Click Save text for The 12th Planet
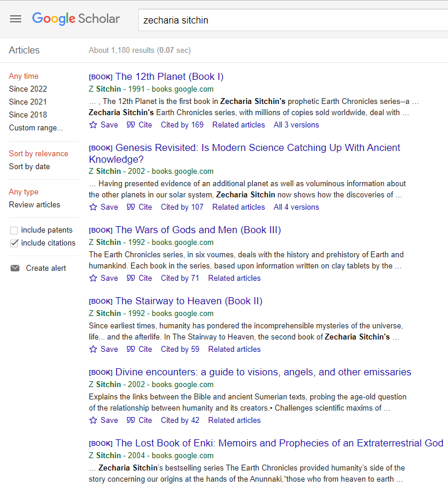This screenshot has height=484, width=448. [109, 125]
